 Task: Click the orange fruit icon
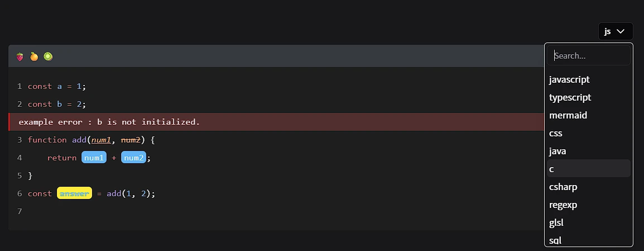coord(34,56)
